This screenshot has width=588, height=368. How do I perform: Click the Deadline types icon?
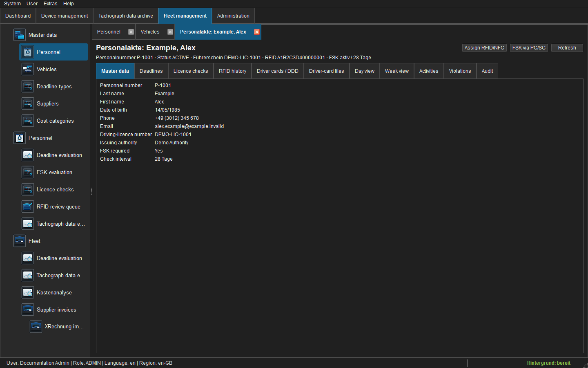(28, 86)
